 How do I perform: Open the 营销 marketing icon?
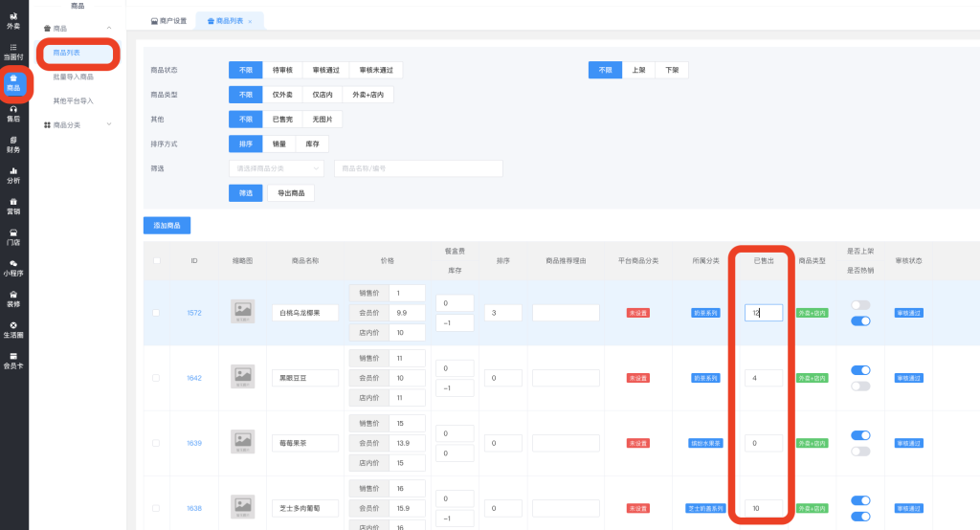coord(13,207)
